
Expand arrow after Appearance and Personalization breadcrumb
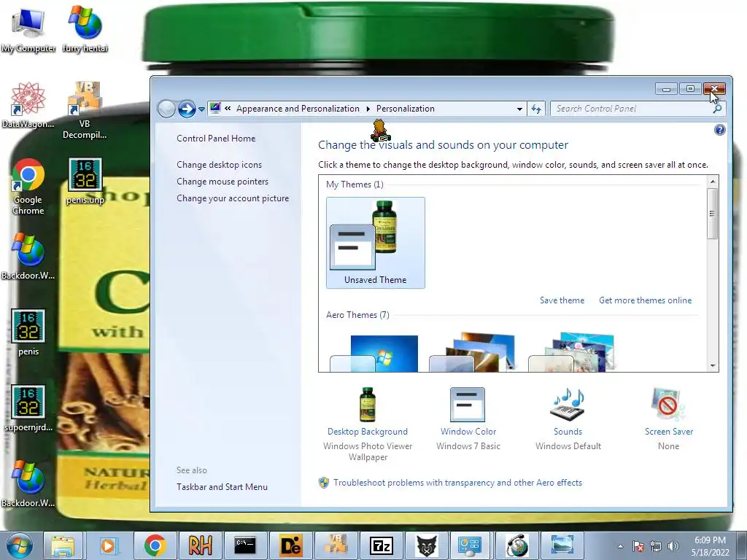[x=368, y=109]
